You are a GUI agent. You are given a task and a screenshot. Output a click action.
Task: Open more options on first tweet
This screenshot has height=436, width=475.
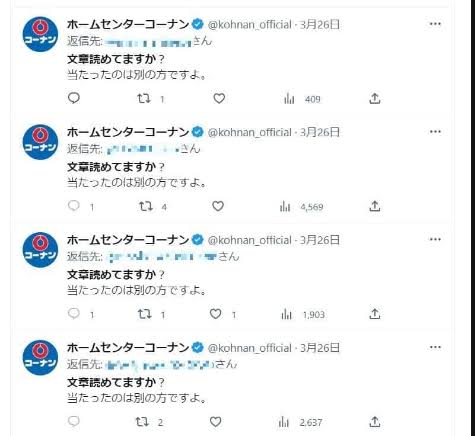(x=435, y=24)
